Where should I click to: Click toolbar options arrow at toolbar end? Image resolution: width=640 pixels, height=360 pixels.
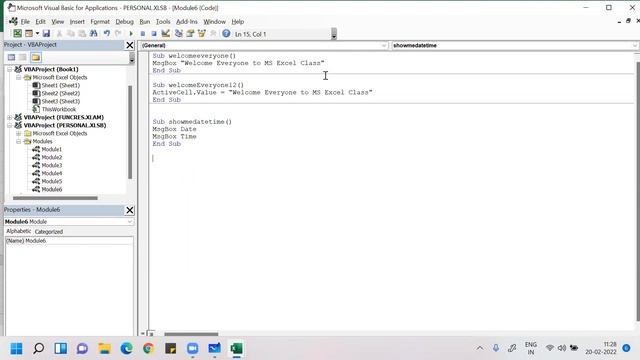[334, 34]
